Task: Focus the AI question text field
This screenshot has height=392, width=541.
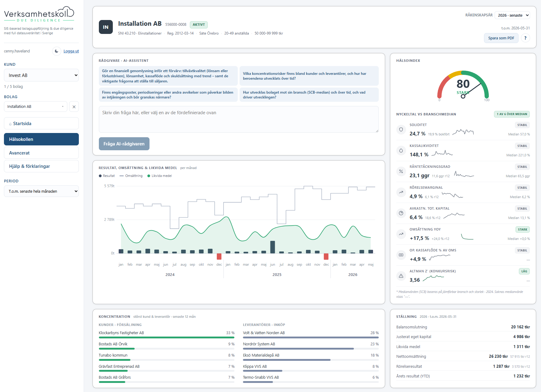Action: pyautogui.click(x=239, y=119)
